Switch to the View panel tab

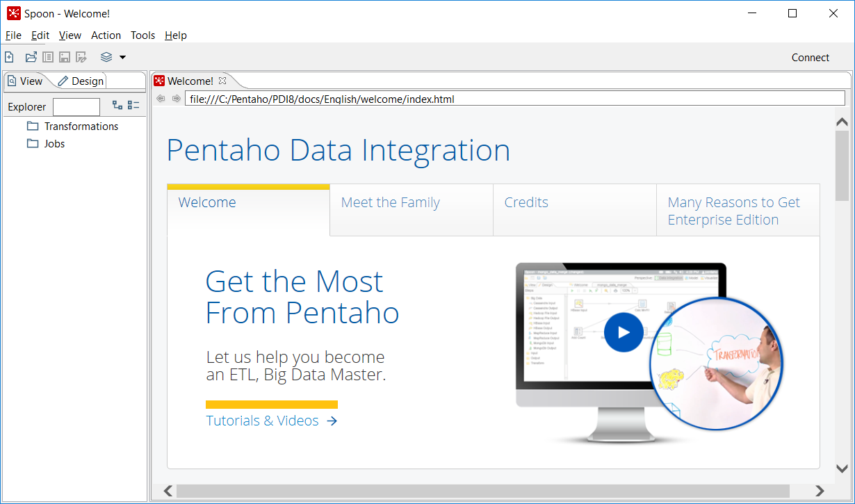click(x=26, y=81)
